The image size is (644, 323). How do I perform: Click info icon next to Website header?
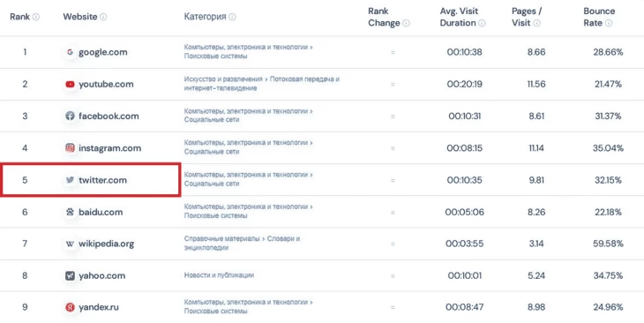103,17
